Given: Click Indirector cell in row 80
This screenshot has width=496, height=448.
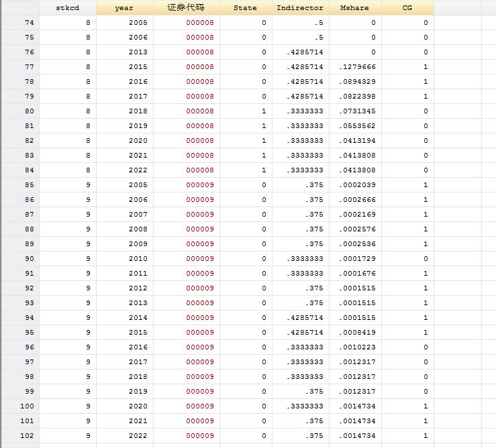Looking at the screenshot, I should [x=301, y=111].
